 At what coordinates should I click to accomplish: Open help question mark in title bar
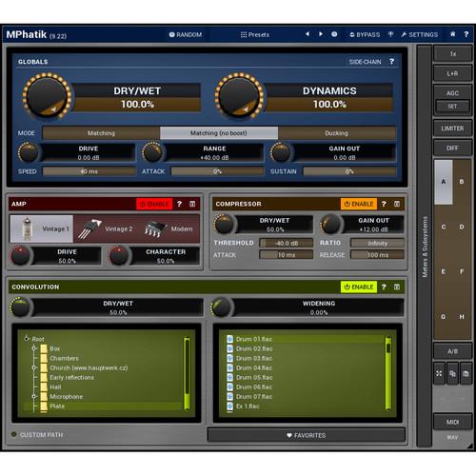(466, 34)
